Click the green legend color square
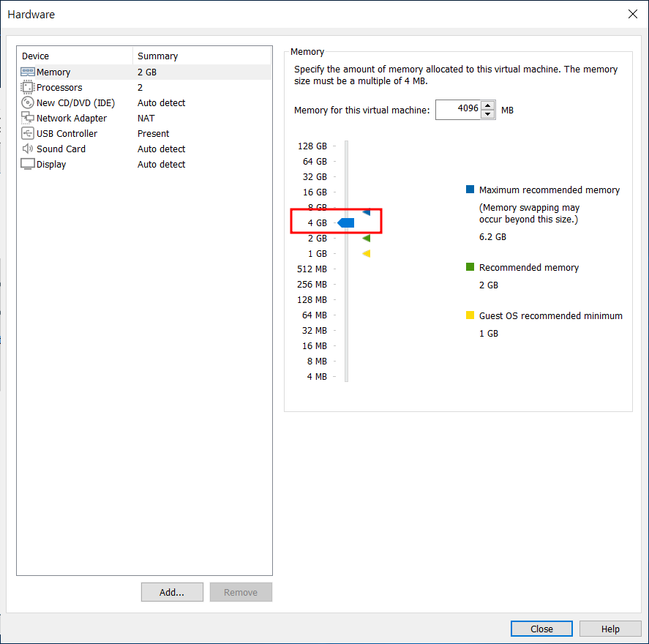This screenshot has height=644, width=649. (470, 267)
